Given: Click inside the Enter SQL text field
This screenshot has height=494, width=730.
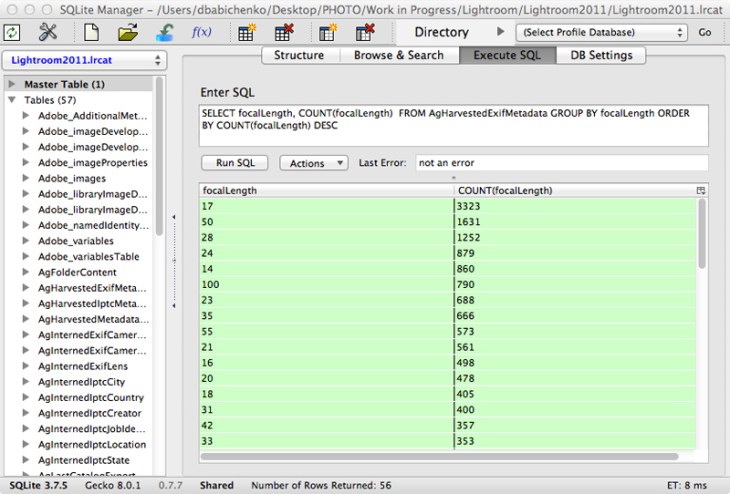Looking at the screenshot, I should coord(454,126).
